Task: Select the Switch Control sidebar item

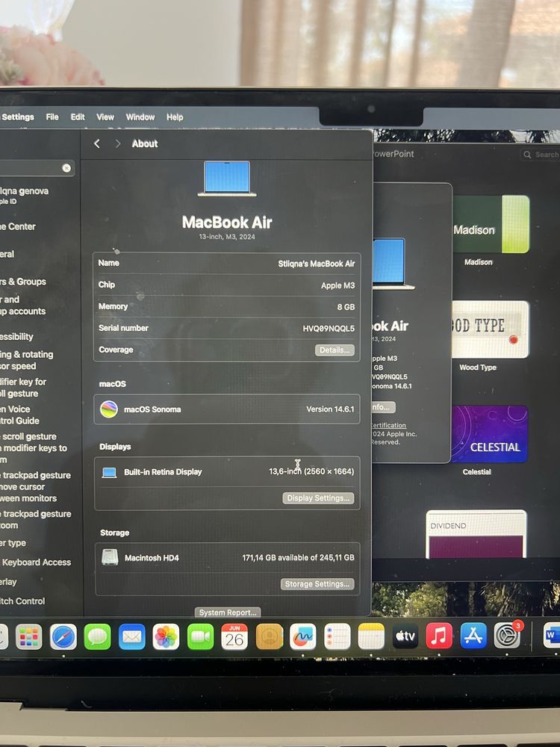Action: (x=22, y=601)
